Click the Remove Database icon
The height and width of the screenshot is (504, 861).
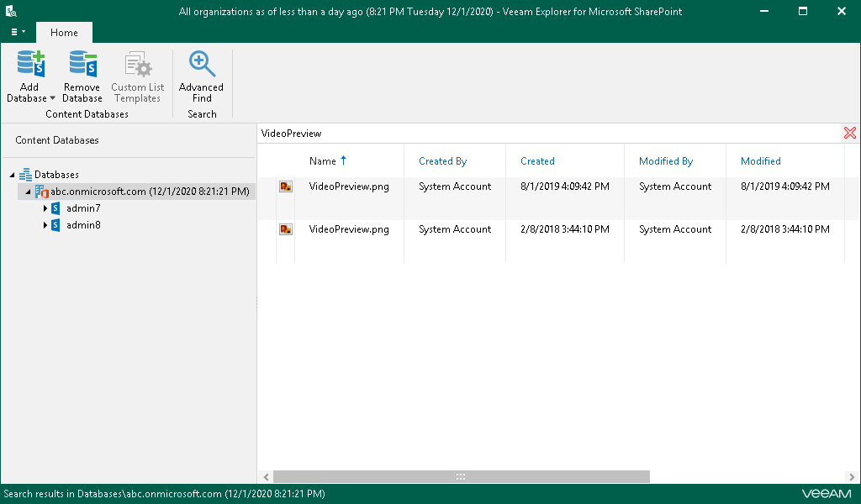click(82, 64)
